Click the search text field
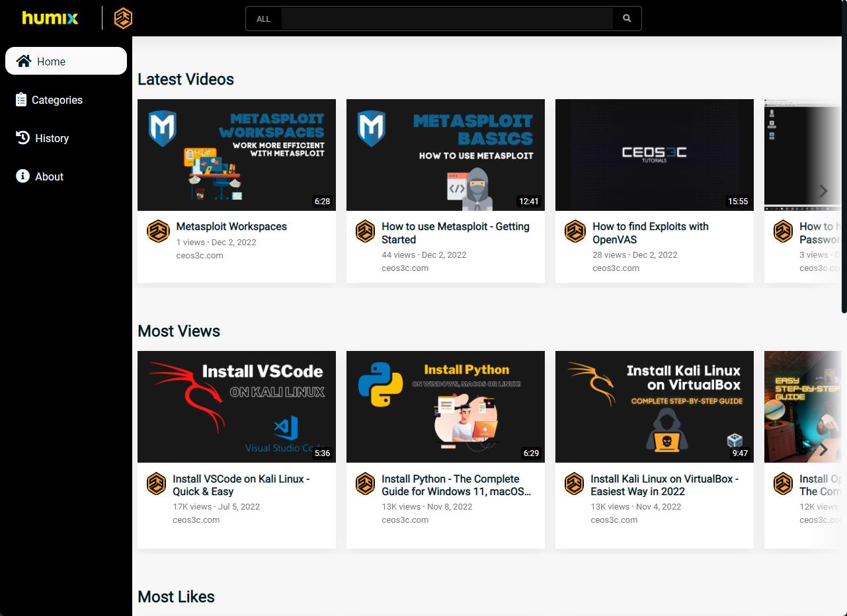The image size is (847, 616). tap(447, 19)
